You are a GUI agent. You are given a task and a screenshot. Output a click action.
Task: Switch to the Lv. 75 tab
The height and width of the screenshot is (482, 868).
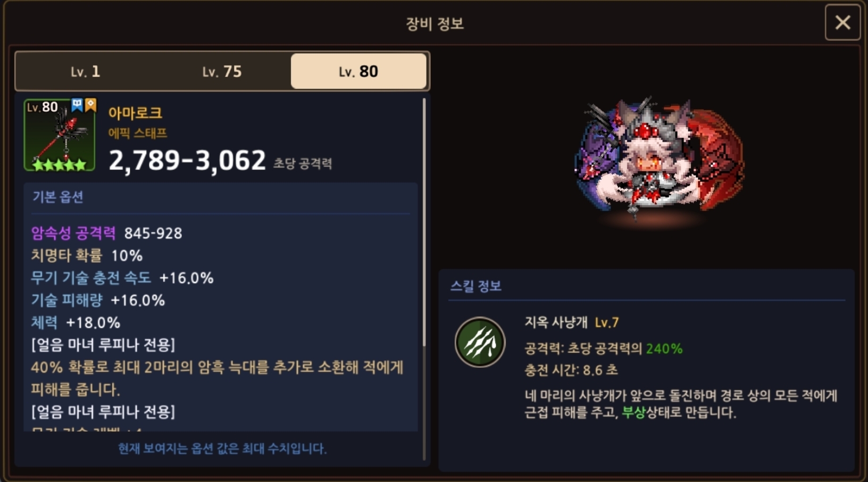point(222,71)
